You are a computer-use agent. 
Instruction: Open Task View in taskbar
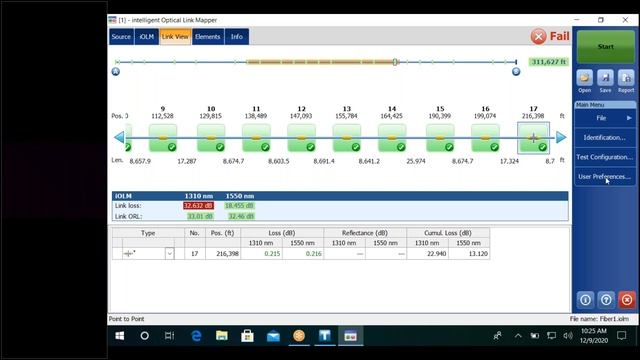(x=169, y=336)
